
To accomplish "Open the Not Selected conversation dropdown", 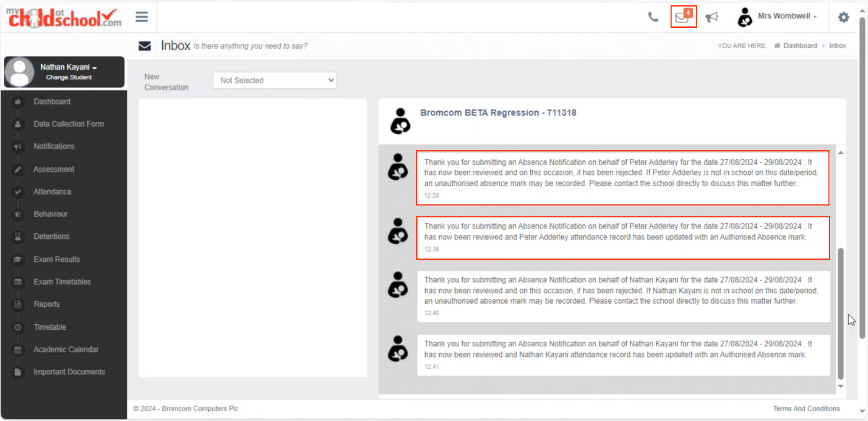I will (274, 80).
